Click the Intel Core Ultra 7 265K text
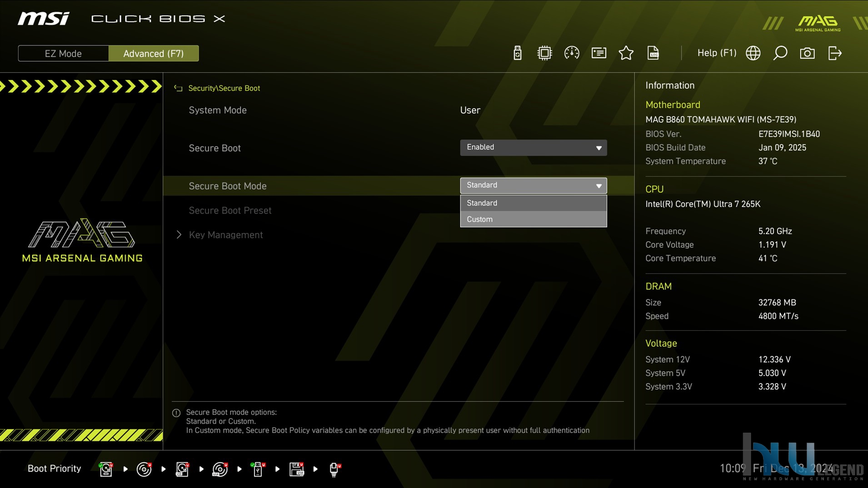This screenshot has height=488, width=868. [x=703, y=204]
